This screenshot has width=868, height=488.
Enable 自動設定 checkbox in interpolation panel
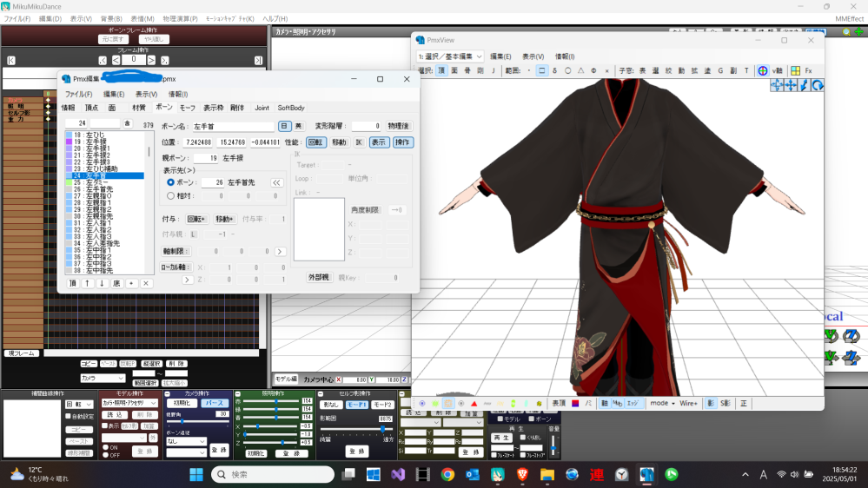coord(68,416)
